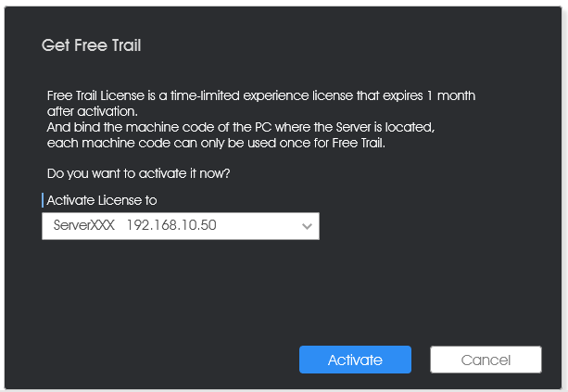Dismiss the dialog with the Cancel button
Image resolution: width=568 pixels, height=392 pixels.
[x=486, y=360]
